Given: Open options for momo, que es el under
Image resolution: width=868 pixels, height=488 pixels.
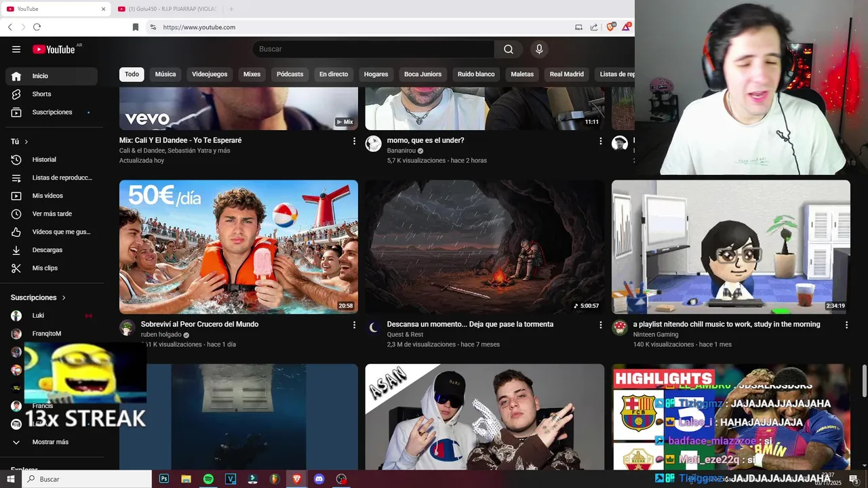Looking at the screenshot, I should [600, 141].
